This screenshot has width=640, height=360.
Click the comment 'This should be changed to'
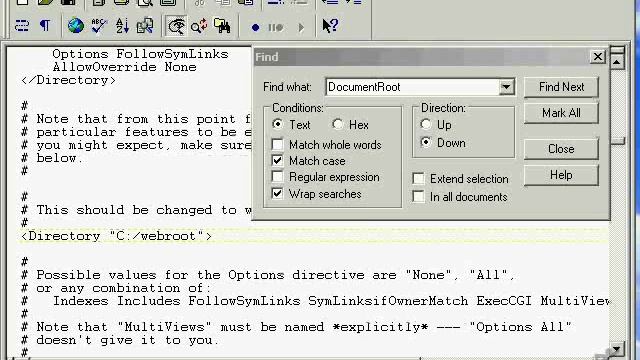136,210
